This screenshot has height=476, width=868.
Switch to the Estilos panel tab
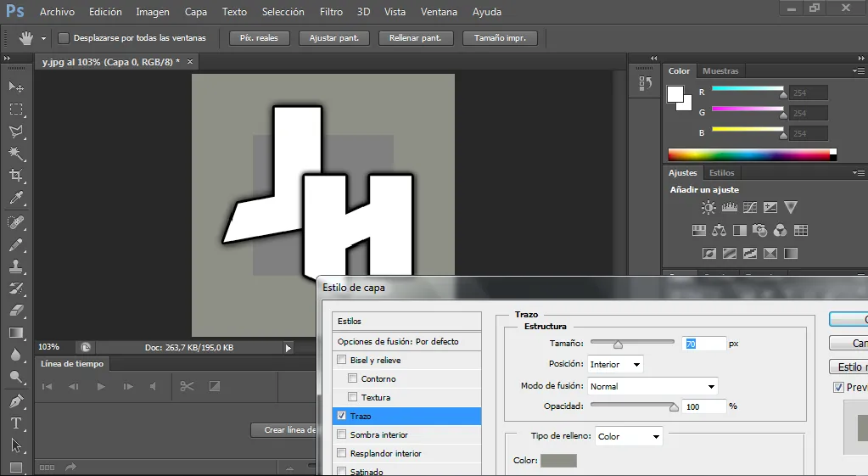[x=721, y=173]
